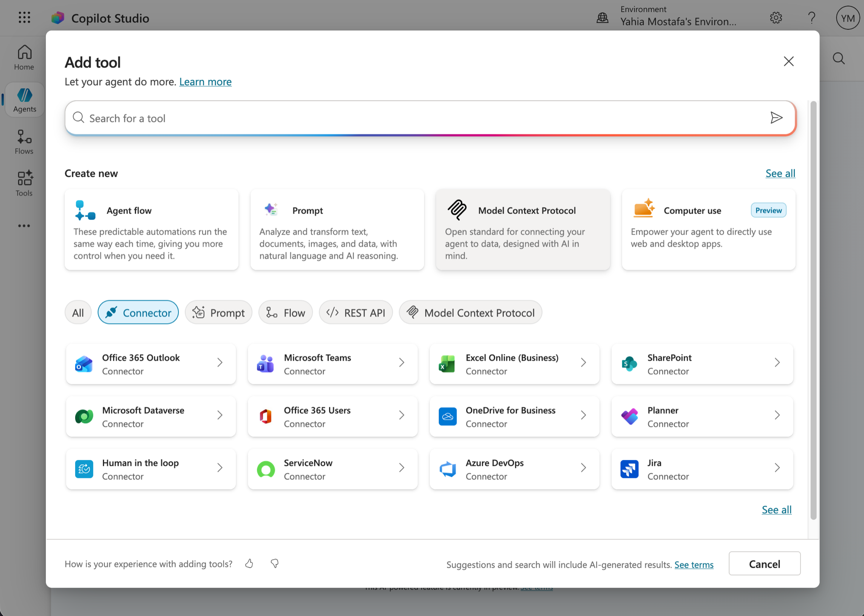Click the ServiceNow connector icon

265,469
